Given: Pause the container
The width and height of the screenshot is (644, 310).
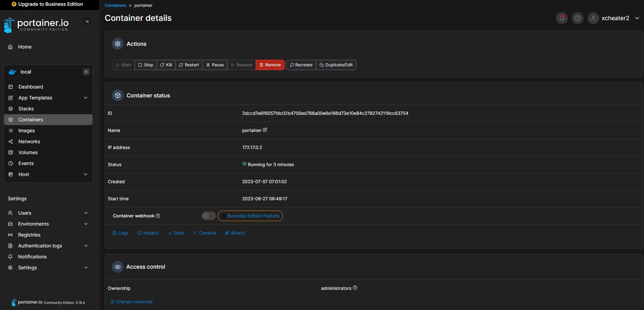Looking at the screenshot, I should [x=215, y=65].
